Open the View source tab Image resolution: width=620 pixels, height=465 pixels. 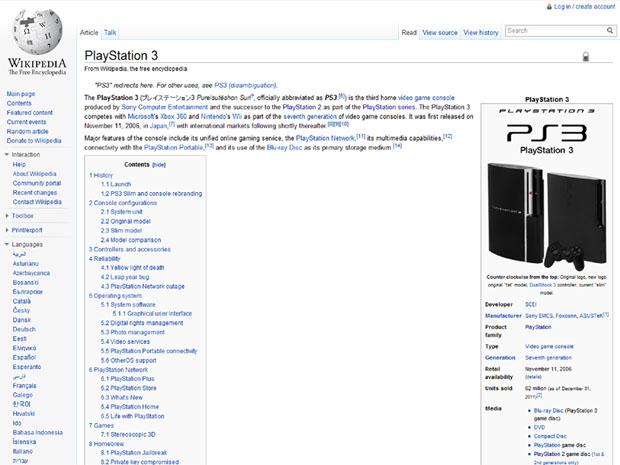tap(440, 32)
